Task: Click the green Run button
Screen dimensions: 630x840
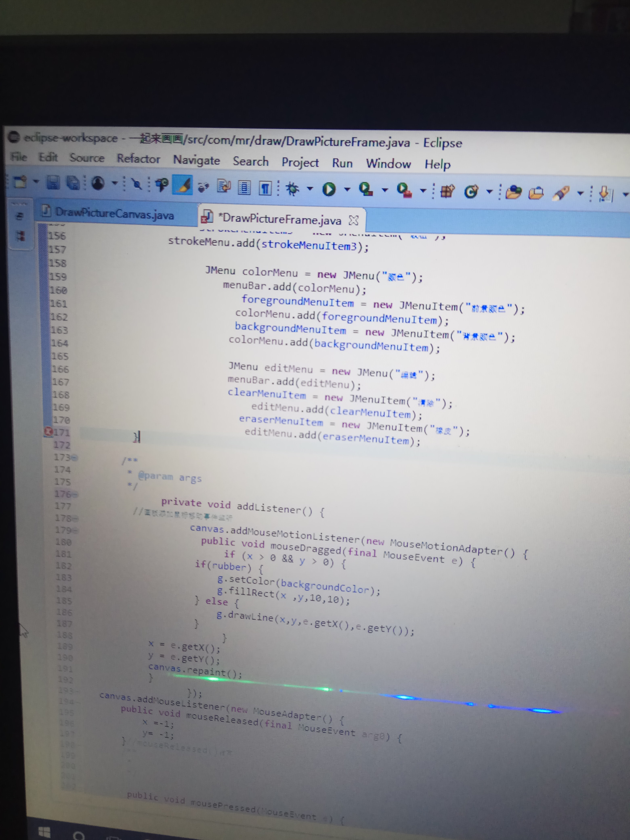Action: pos(329,189)
